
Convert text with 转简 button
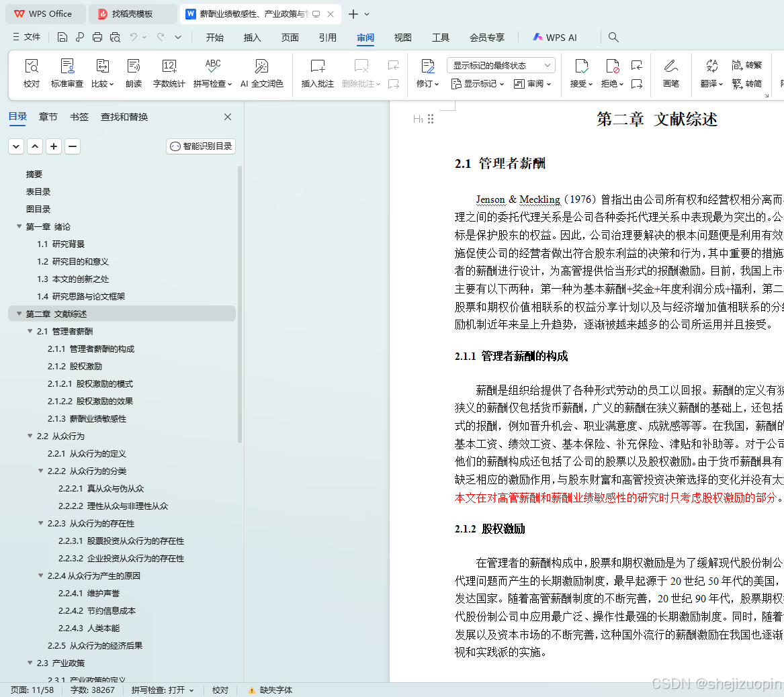tap(747, 83)
